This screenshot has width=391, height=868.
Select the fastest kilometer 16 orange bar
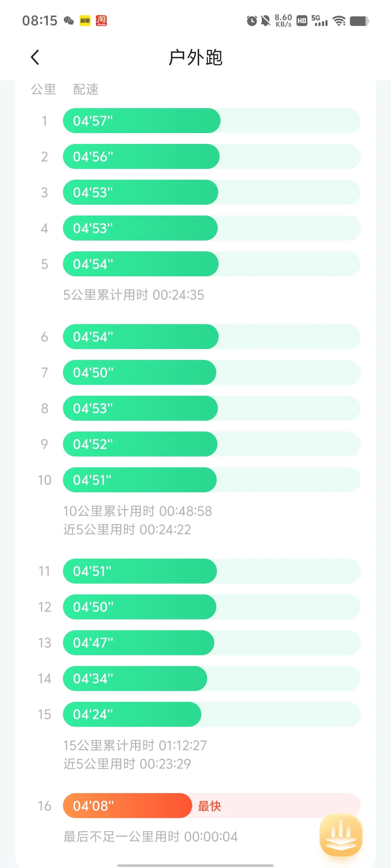[127, 805]
